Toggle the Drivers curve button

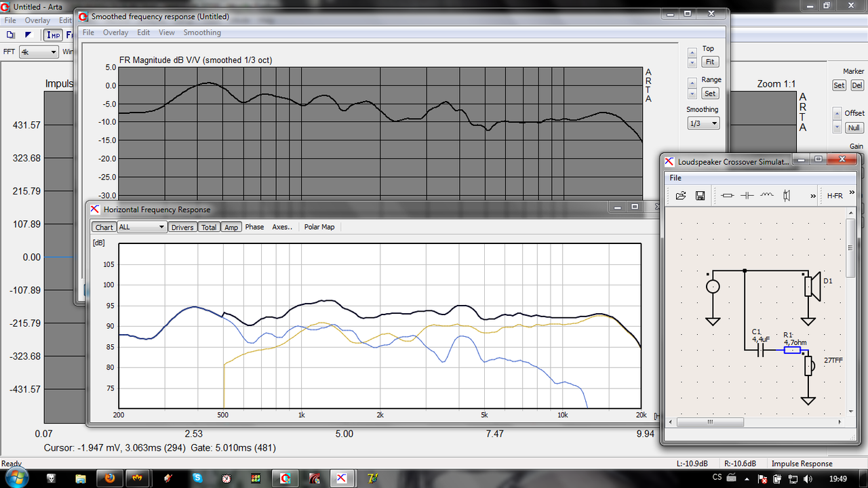coord(182,227)
